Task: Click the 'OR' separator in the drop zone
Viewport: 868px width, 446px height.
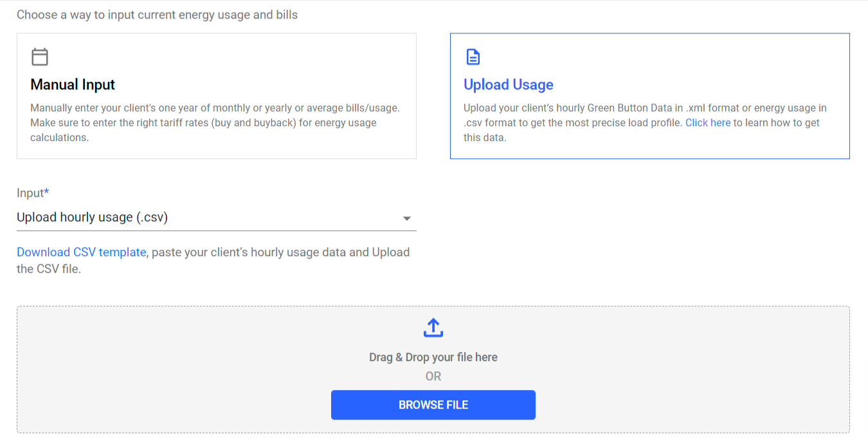Action: point(433,376)
